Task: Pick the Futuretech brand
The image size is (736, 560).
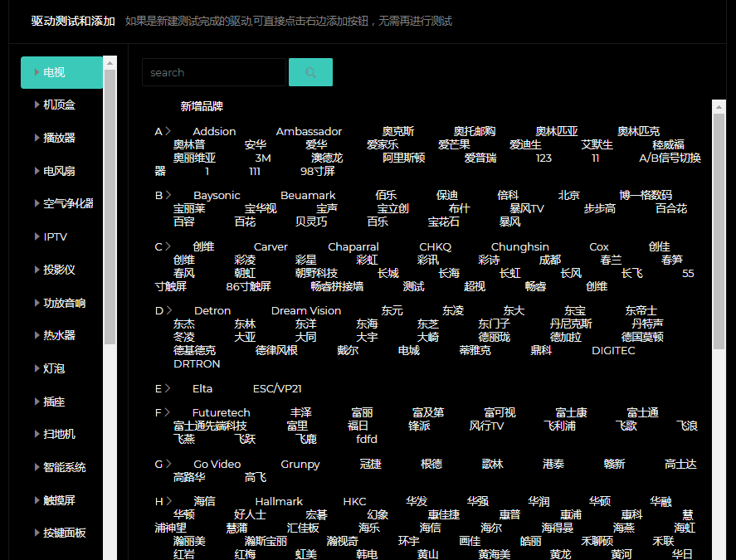Action: pos(221,412)
